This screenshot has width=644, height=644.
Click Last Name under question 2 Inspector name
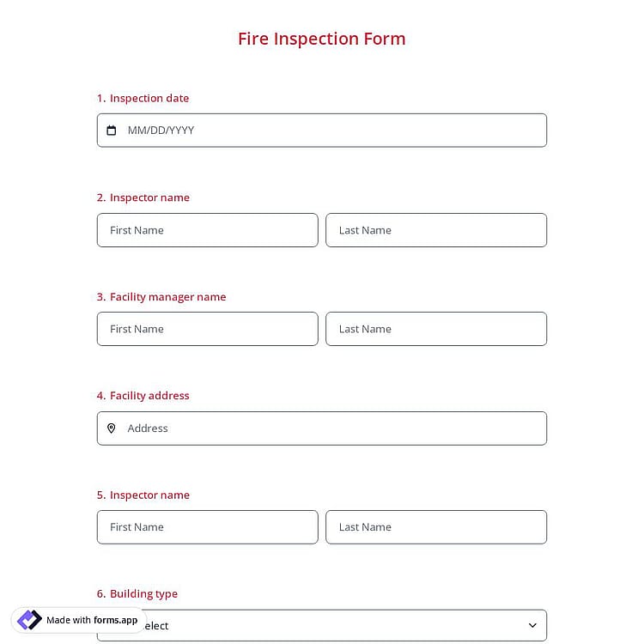436,230
